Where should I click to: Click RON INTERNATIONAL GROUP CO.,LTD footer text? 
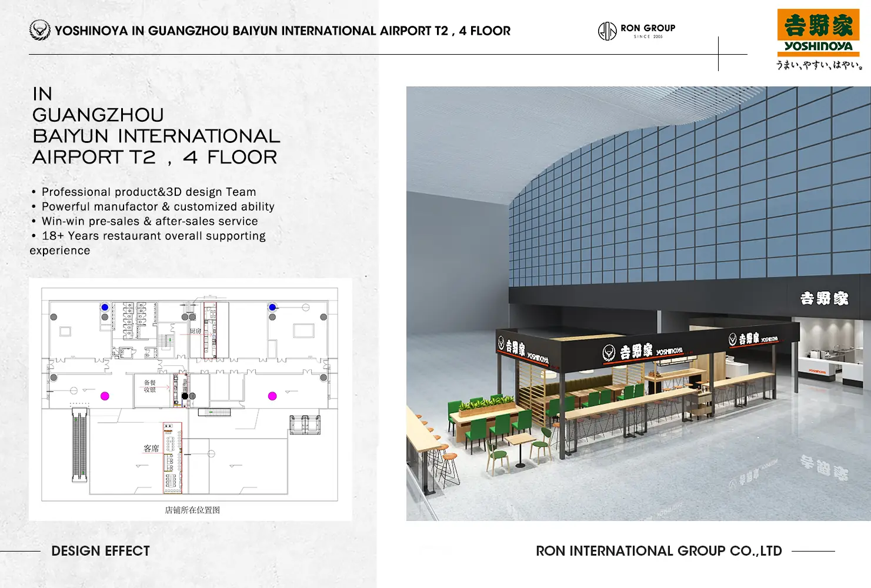tap(659, 551)
